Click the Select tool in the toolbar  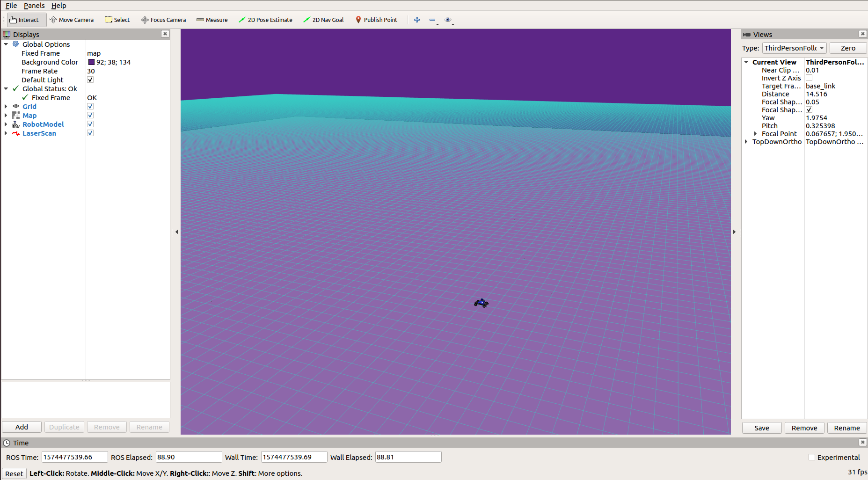point(117,20)
